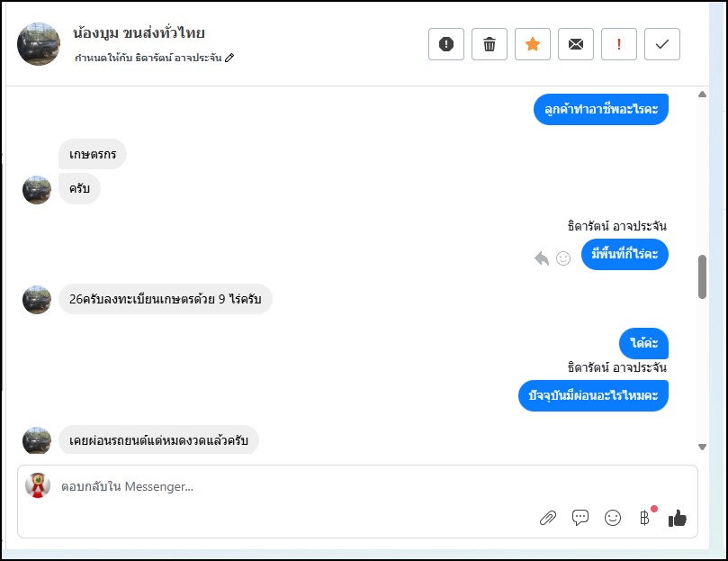Click the chat scrollbar thumb
Image resolution: width=728 pixels, height=561 pixels.
(x=702, y=276)
